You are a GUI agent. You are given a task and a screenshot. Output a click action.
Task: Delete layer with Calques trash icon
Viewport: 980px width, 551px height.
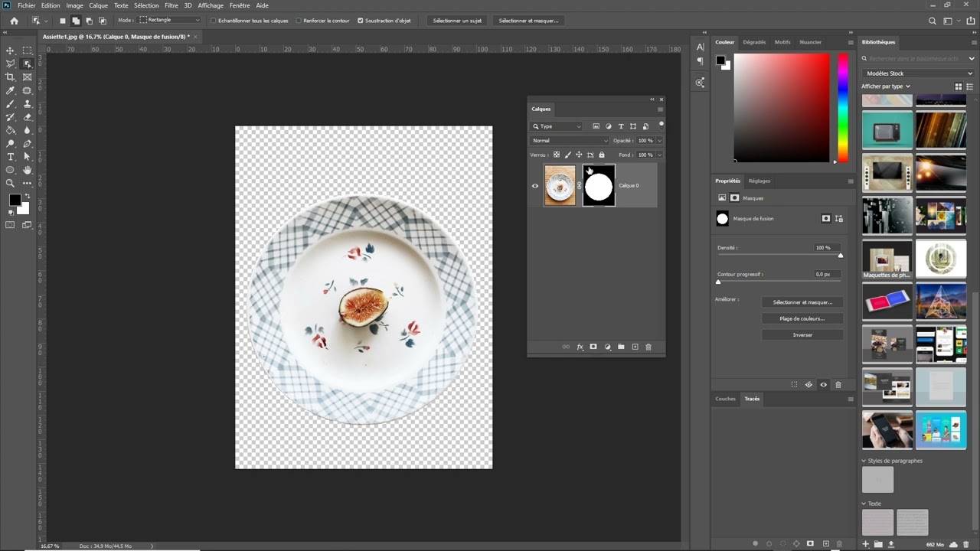click(648, 347)
